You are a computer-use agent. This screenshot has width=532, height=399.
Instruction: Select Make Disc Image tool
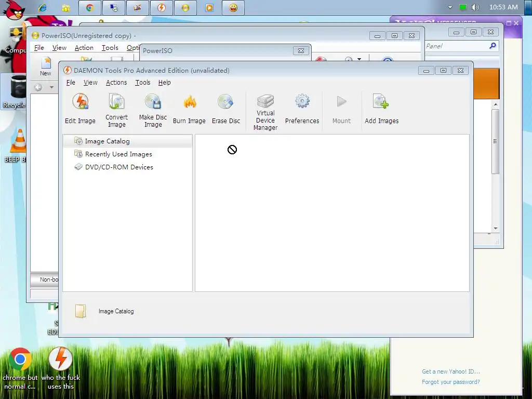[x=153, y=110]
